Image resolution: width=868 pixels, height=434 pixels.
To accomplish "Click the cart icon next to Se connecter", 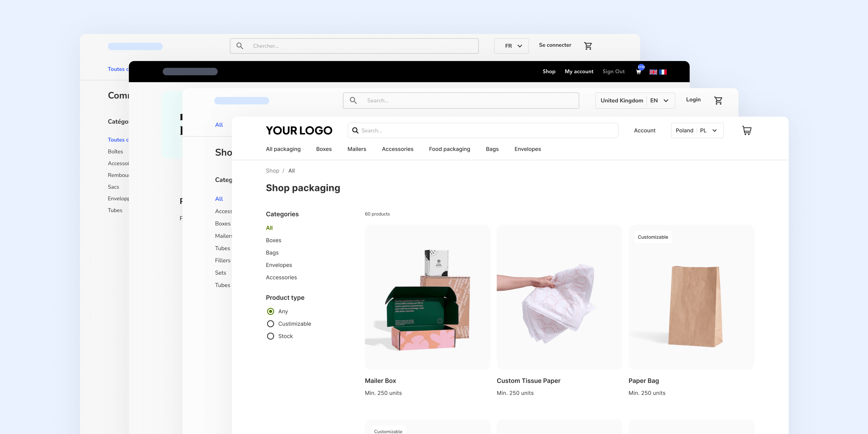I will (588, 46).
